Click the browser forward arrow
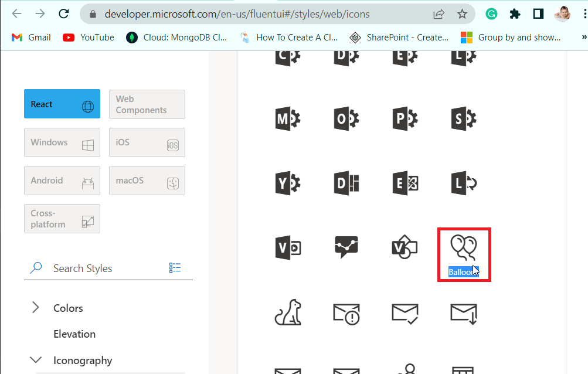Image resolution: width=588 pixels, height=374 pixels. coord(40,14)
